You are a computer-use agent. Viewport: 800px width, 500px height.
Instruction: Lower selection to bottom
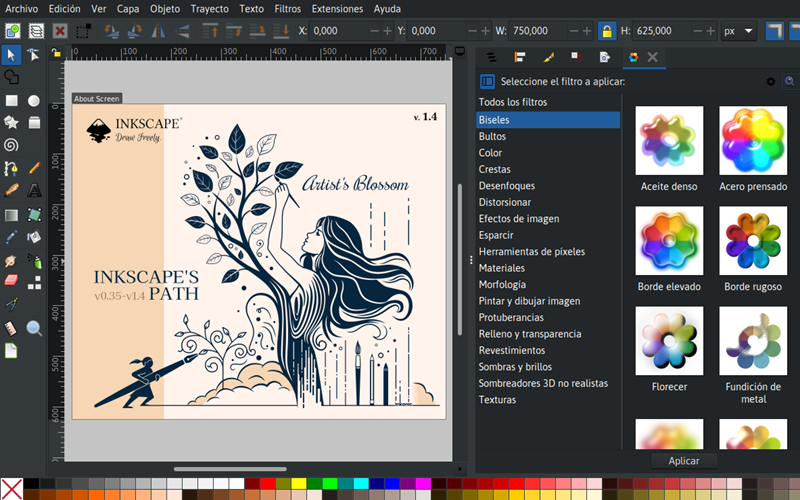pos(281,31)
